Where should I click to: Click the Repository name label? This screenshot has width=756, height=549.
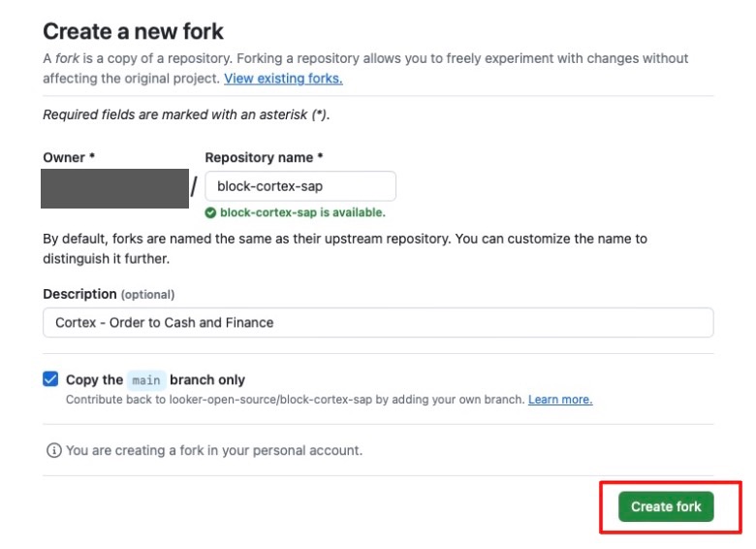click(x=264, y=157)
